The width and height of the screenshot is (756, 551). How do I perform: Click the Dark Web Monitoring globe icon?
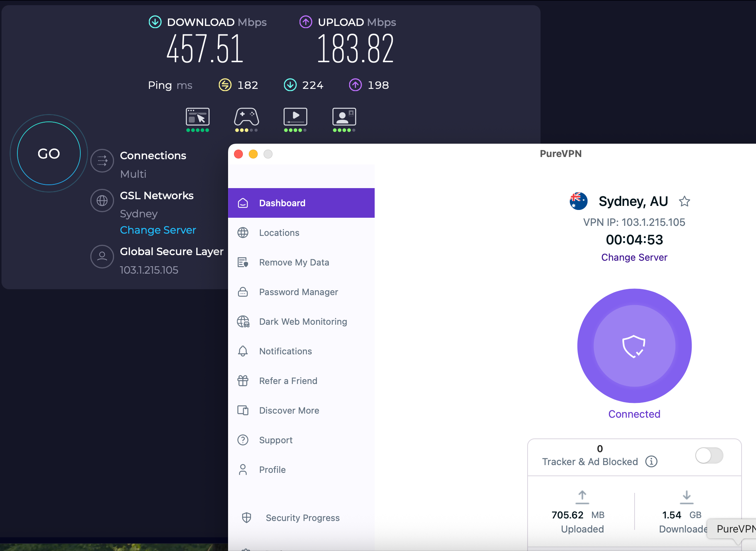coord(243,321)
